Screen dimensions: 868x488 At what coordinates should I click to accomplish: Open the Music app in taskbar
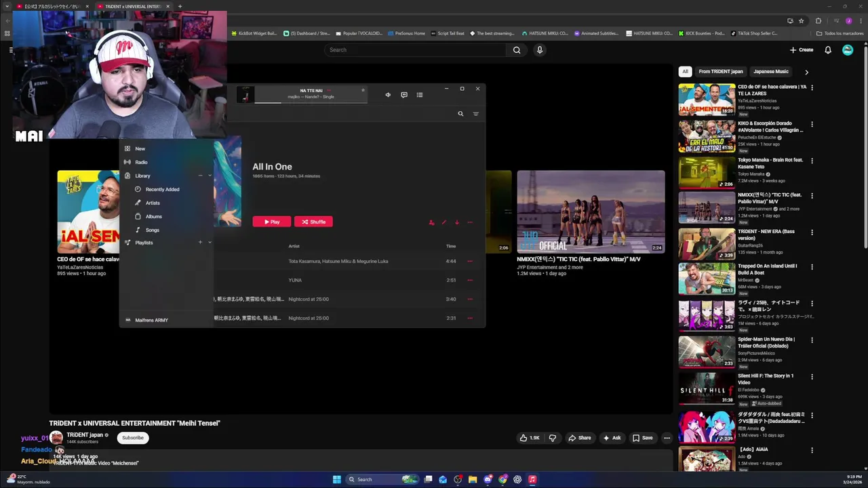click(x=532, y=479)
